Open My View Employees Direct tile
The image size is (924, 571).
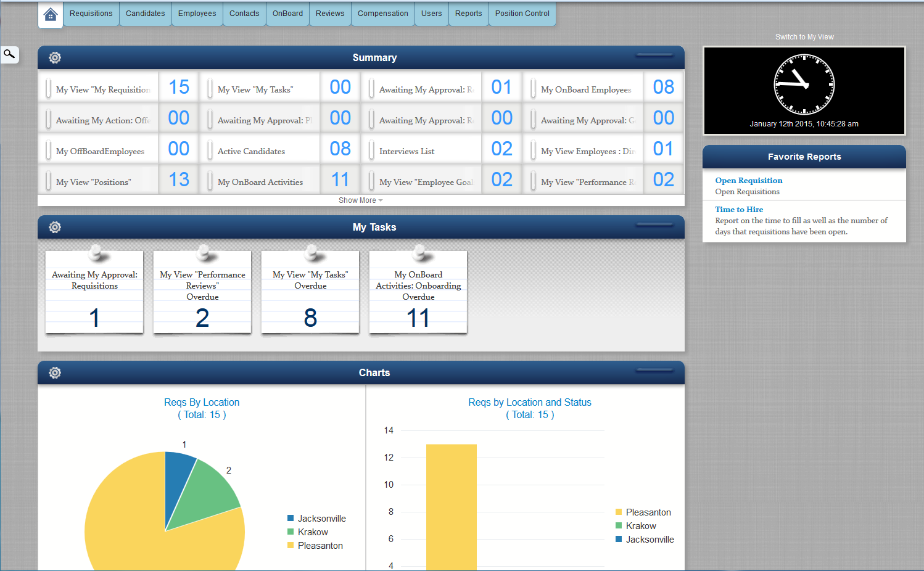click(x=603, y=149)
